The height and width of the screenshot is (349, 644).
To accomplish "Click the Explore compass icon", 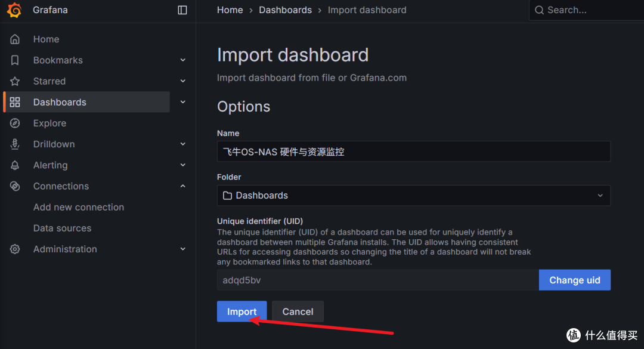I will coord(15,123).
